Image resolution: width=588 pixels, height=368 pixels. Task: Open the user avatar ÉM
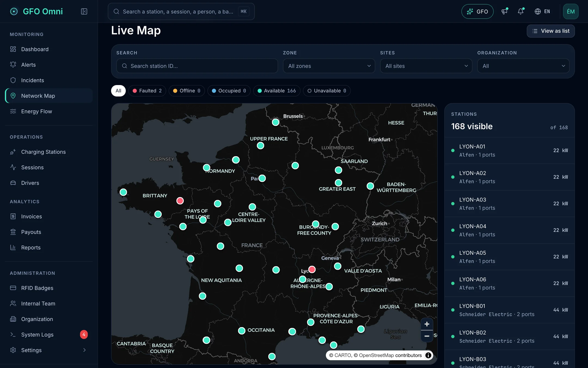pos(571,11)
